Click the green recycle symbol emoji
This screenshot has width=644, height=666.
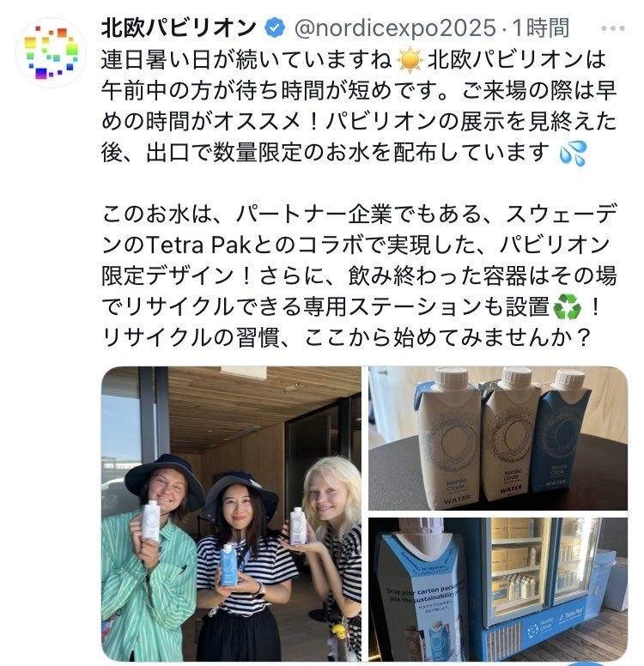567,307
